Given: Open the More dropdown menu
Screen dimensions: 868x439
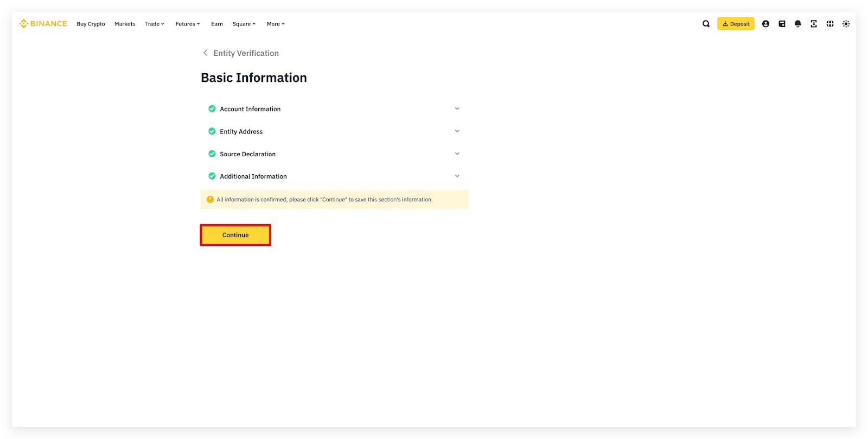Looking at the screenshot, I should [276, 24].
